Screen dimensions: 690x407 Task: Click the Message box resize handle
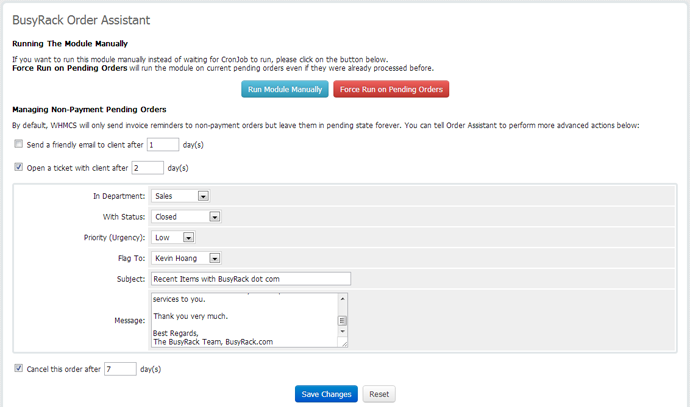point(344,343)
